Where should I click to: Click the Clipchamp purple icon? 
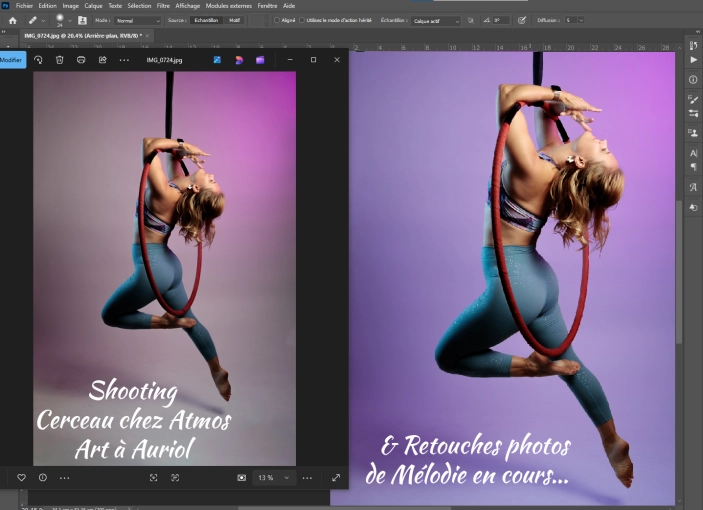click(x=260, y=60)
